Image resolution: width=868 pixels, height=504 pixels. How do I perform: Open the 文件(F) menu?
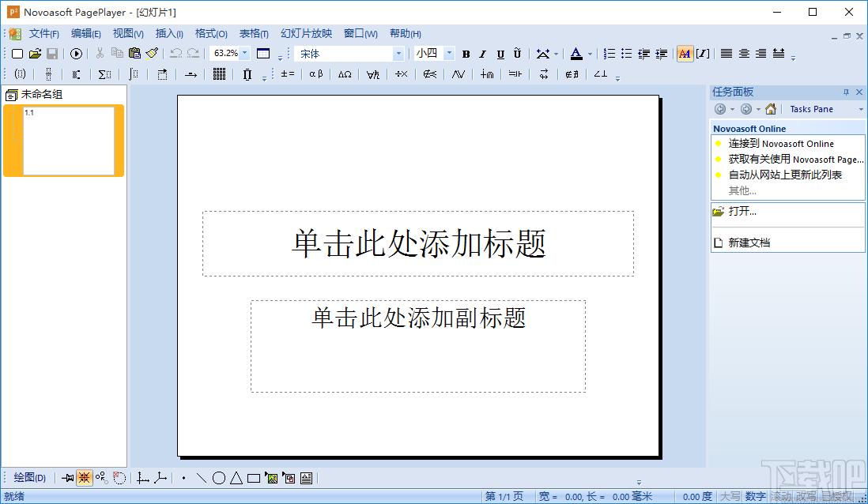click(x=43, y=34)
